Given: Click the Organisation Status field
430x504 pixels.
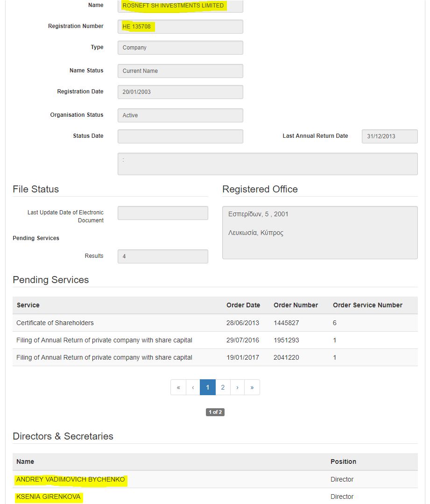Looking at the screenshot, I should pos(180,115).
